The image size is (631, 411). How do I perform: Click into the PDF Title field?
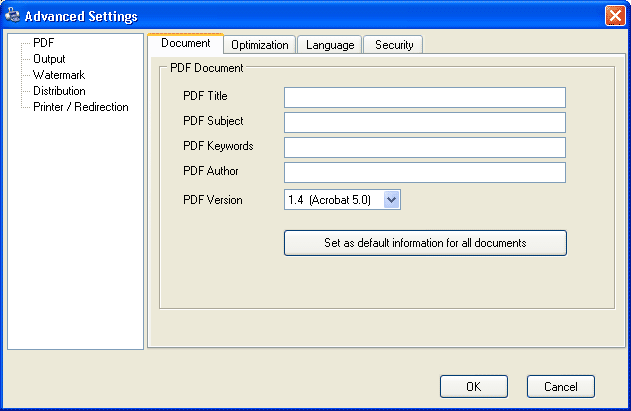point(425,97)
